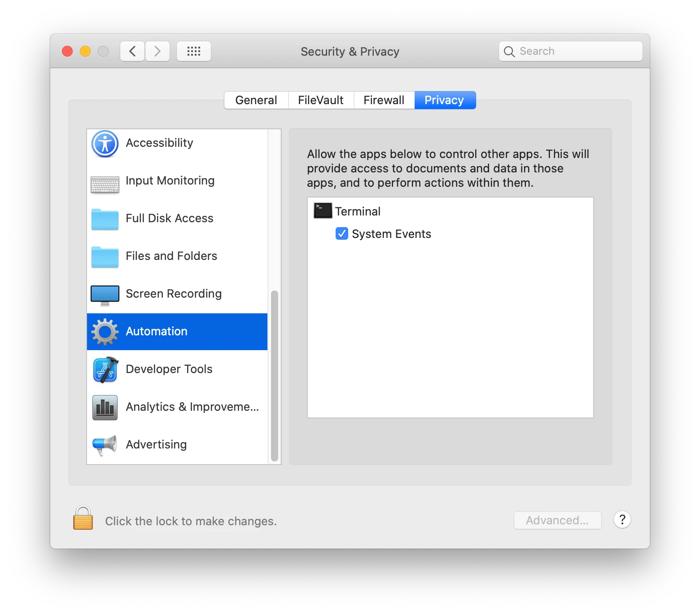Click the Automation gear icon

[105, 332]
